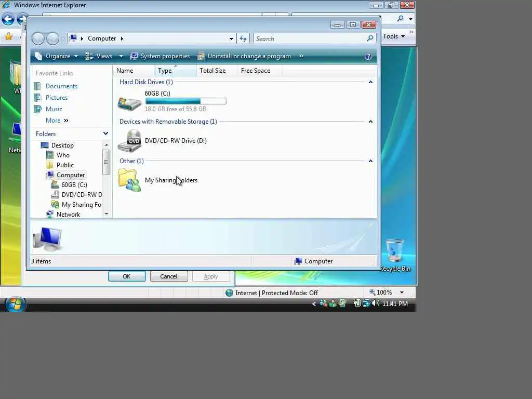The height and width of the screenshot is (399, 532).
Task: Click Windows Start orb
Action: pos(15,304)
